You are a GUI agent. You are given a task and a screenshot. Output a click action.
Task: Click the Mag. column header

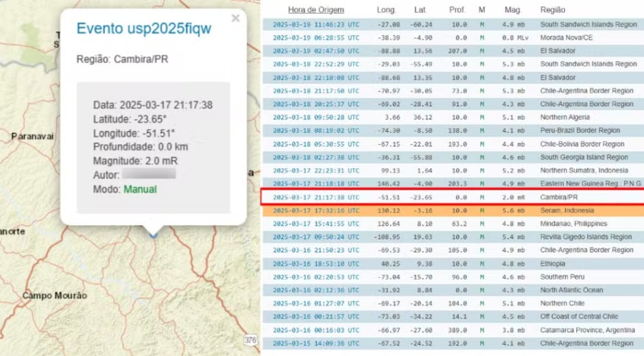512,10
